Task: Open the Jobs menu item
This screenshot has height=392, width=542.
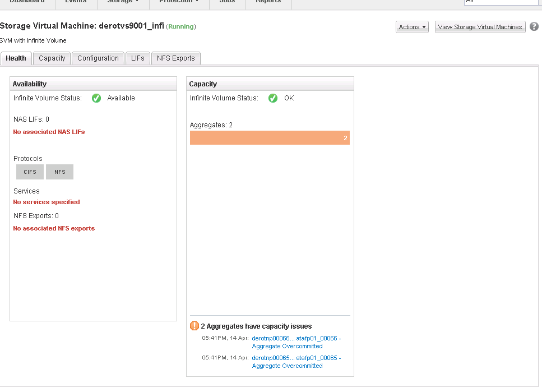Action: tap(227, 2)
